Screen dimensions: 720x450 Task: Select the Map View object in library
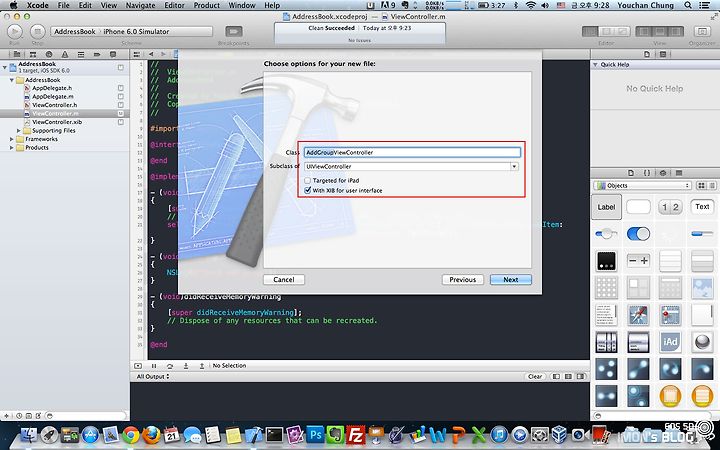click(670, 315)
